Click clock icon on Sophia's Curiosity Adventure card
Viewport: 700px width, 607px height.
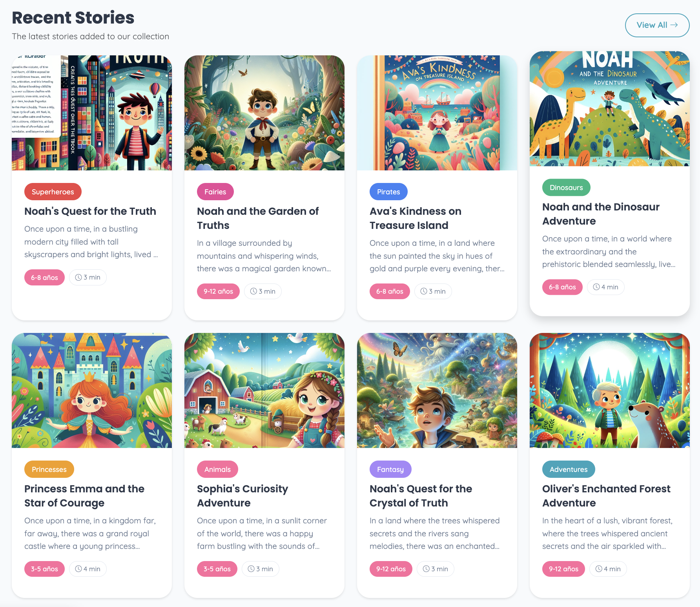point(251,569)
